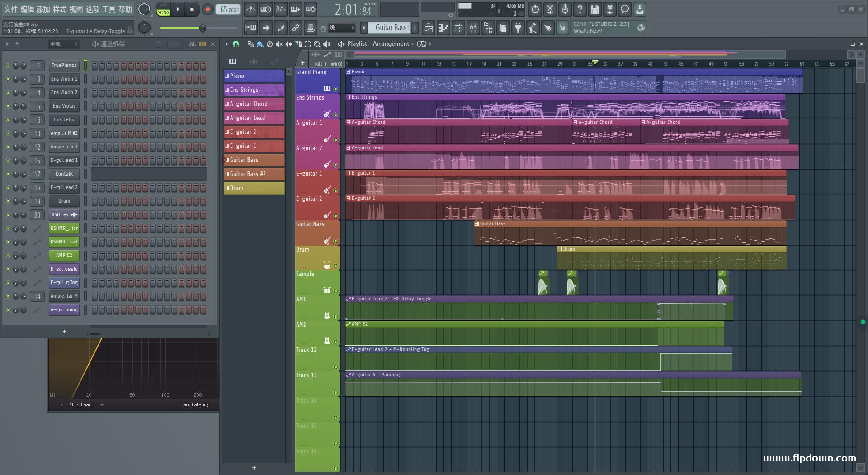Select the Mute tool in playlist toolbar
This screenshot has height=475, width=868.
pyautogui.click(x=279, y=44)
